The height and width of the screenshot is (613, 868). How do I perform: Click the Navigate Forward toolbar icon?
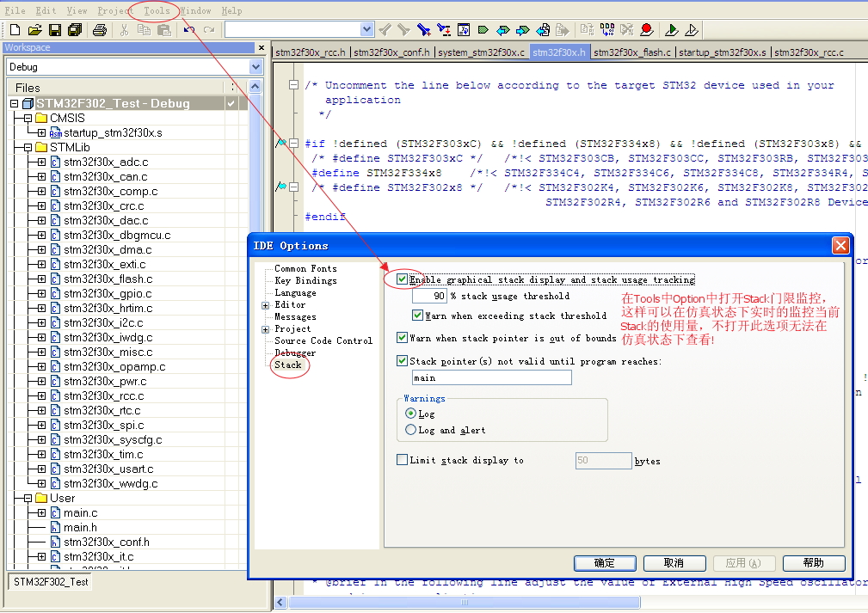(563, 30)
